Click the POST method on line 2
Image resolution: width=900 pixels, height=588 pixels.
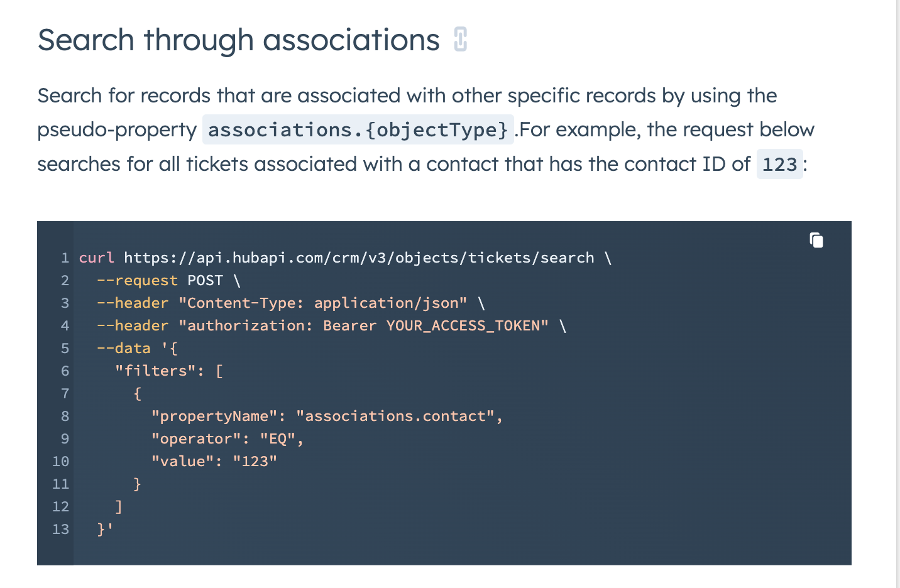pyautogui.click(x=205, y=280)
